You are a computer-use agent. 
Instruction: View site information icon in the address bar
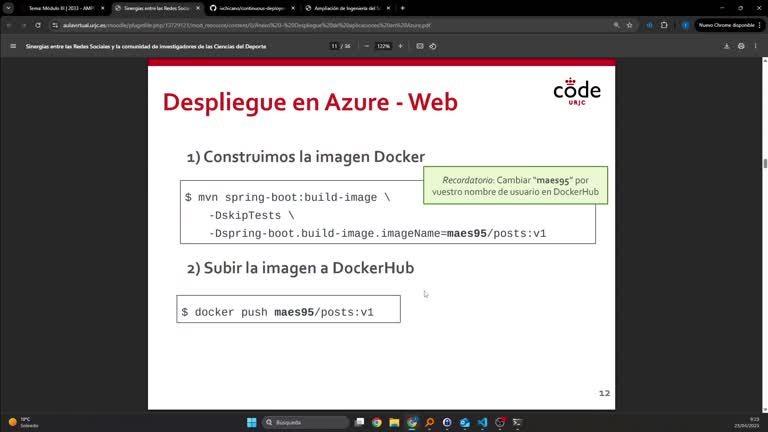point(55,25)
